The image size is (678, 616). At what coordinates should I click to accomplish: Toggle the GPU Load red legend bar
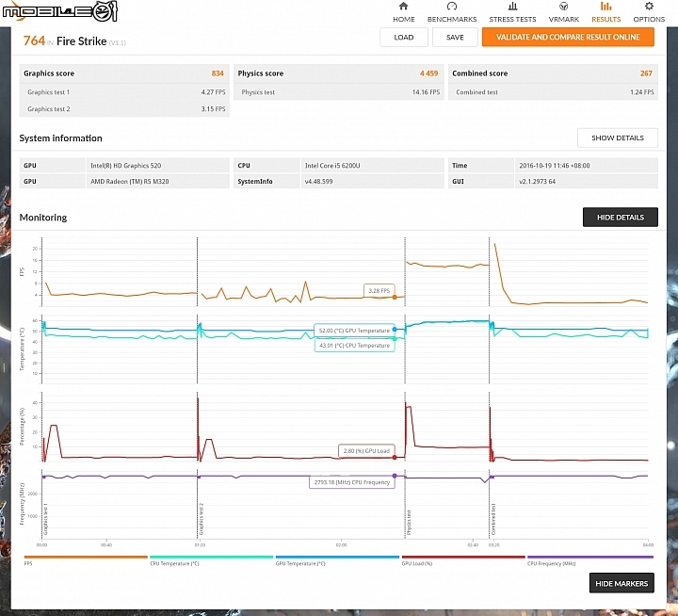pos(463,557)
